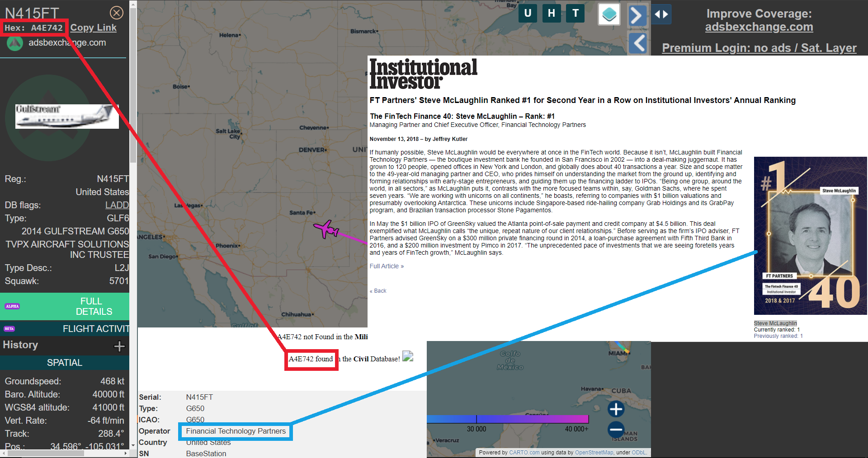Open FLIGHT ACTIVITY beta button

point(65,329)
